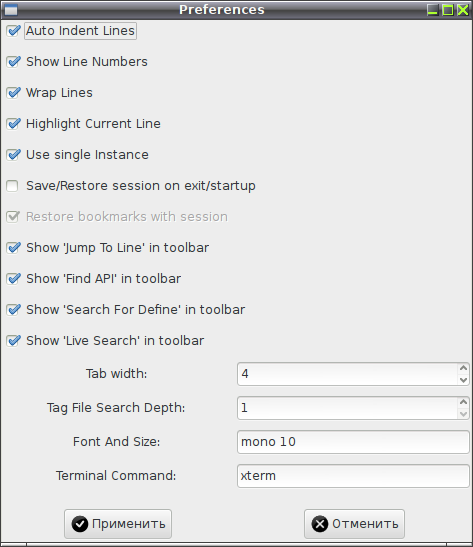Click the 'Tag File Search Depth:' label

(116, 408)
